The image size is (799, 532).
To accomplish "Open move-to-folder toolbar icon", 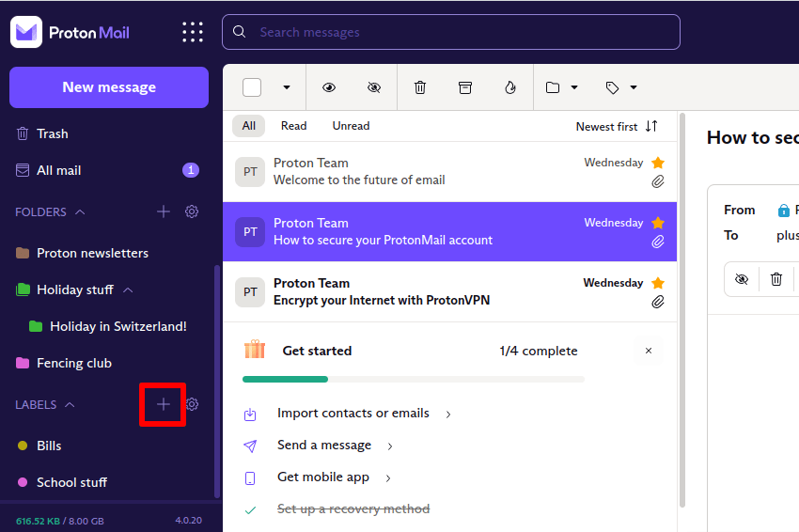I will (553, 87).
